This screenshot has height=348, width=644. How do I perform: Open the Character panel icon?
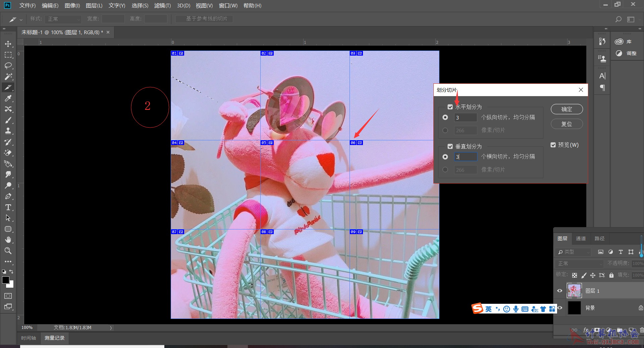[602, 76]
